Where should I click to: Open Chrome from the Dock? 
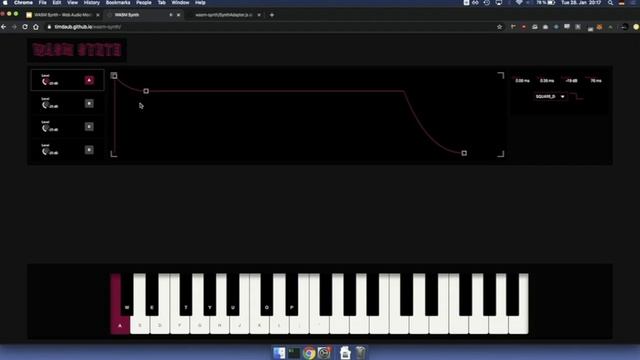[309, 353]
